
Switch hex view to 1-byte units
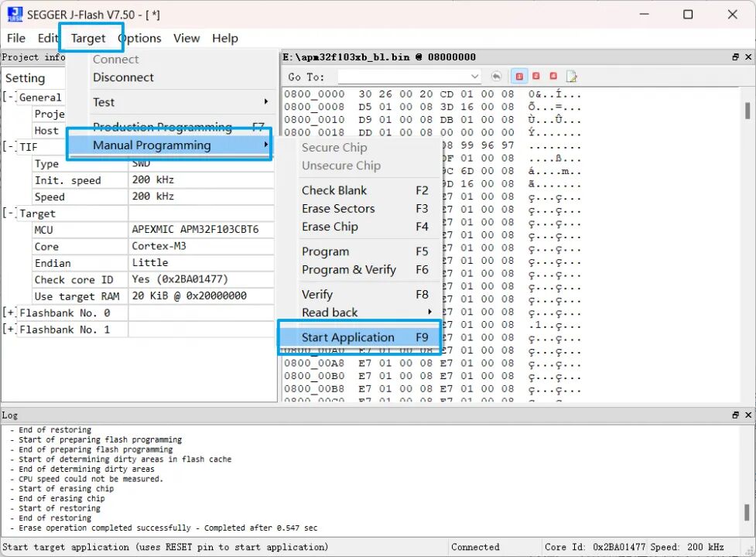click(x=519, y=77)
